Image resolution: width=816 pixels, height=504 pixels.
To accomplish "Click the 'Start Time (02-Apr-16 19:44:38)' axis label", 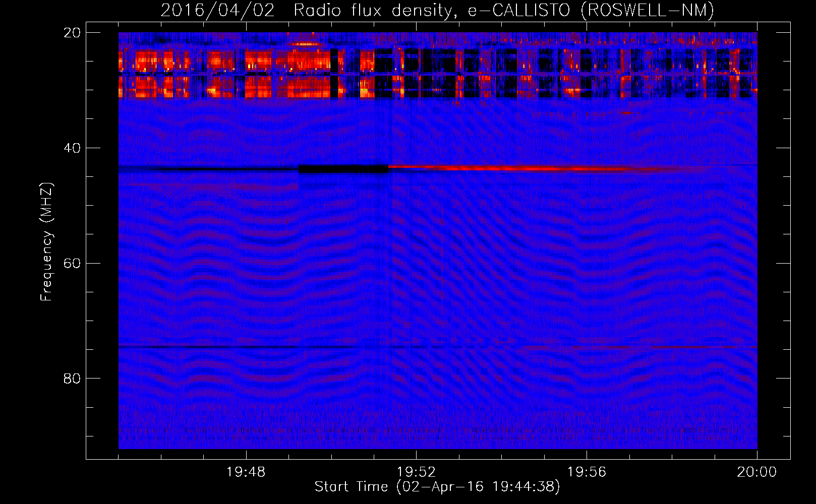I will click(437, 487).
